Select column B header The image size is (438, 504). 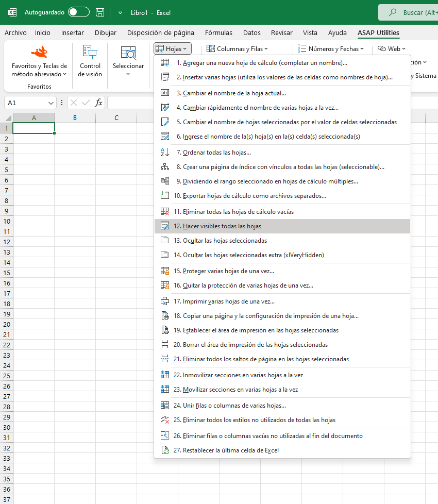pyautogui.click(x=75, y=117)
